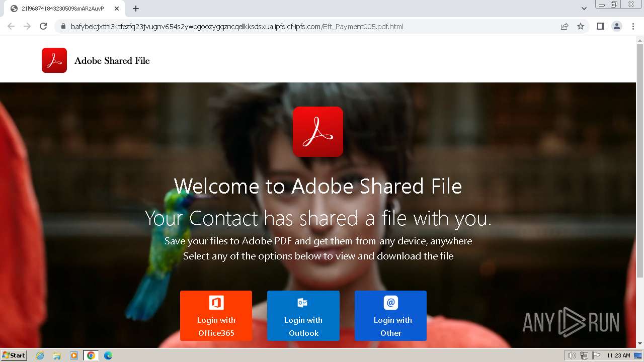
Task: Share this page via the share icon
Action: 565,27
